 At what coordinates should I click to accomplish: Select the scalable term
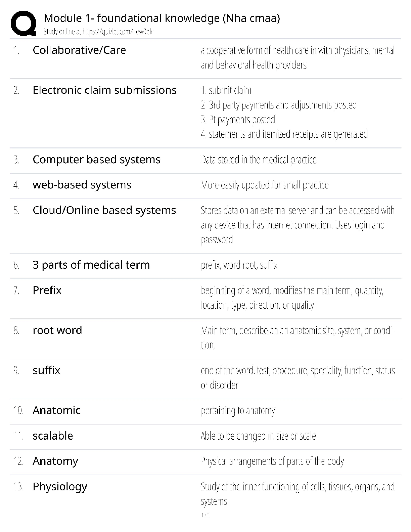click(x=53, y=436)
